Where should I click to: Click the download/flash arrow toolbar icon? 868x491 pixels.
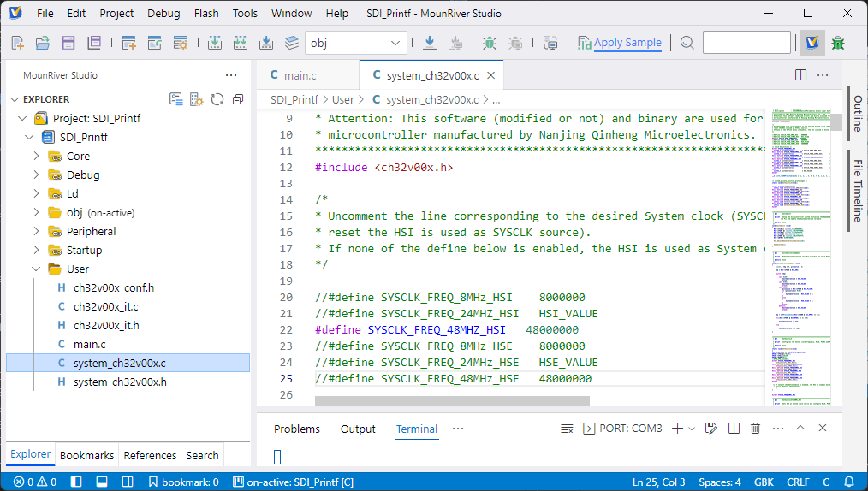pyautogui.click(x=430, y=43)
